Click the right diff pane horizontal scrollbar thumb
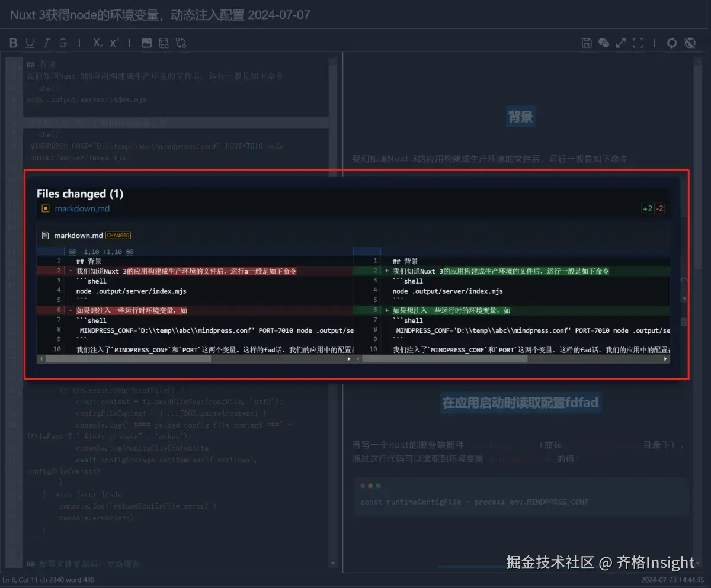This screenshot has height=588, width=711. 444,359
